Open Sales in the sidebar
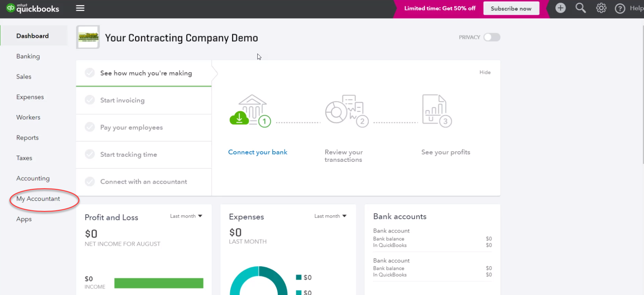The image size is (644, 295). click(x=24, y=77)
